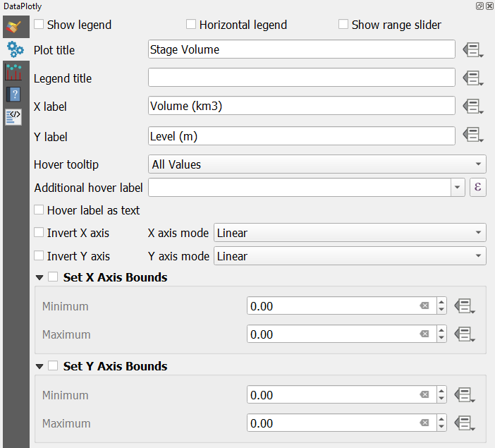Click the Y label text field

point(301,136)
